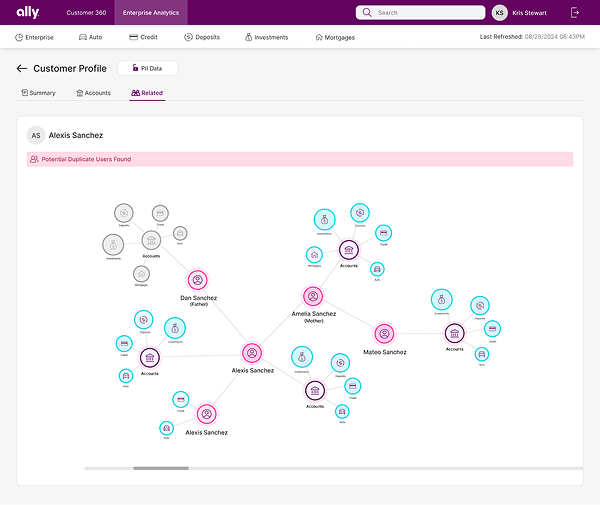The height and width of the screenshot is (505, 600).
Task: Click Dan Sanchez's gray Investments node
Action: tap(113, 244)
